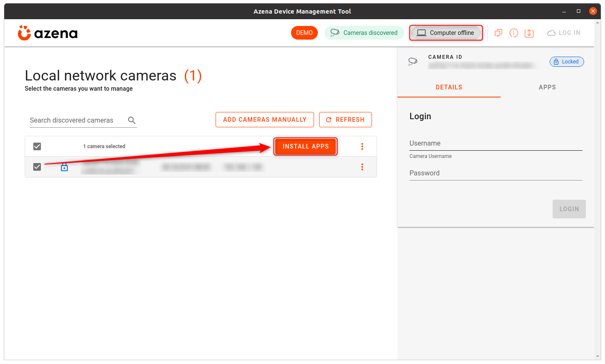Open the info circle icon
Image resolution: width=605 pixels, height=364 pixels.
click(x=514, y=33)
